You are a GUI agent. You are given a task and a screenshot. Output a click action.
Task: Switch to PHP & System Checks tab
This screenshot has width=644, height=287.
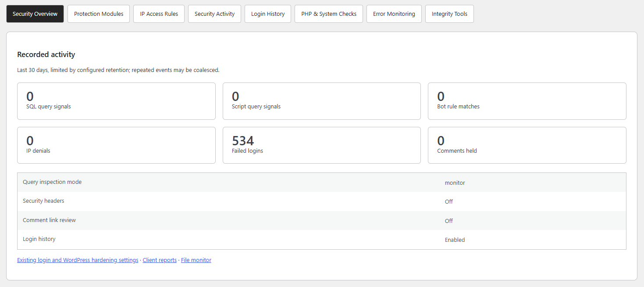point(329,14)
